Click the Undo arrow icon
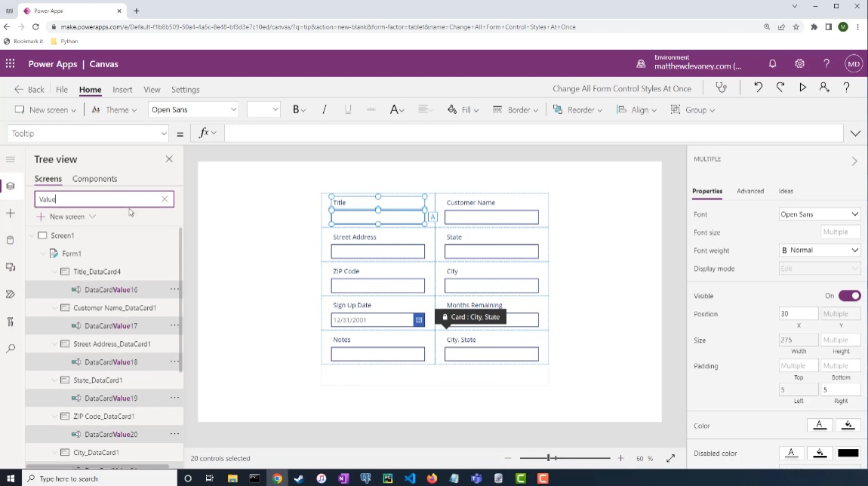 [x=758, y=88]
